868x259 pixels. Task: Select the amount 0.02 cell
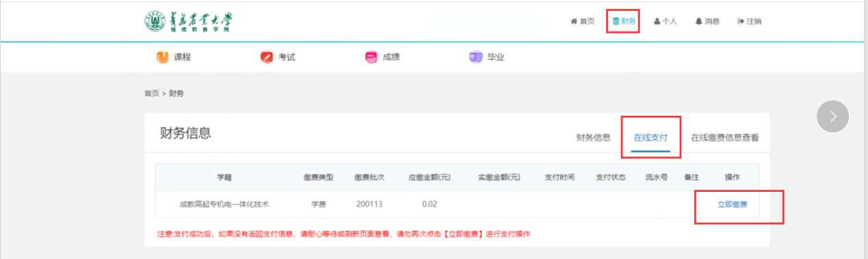[430, 204]
